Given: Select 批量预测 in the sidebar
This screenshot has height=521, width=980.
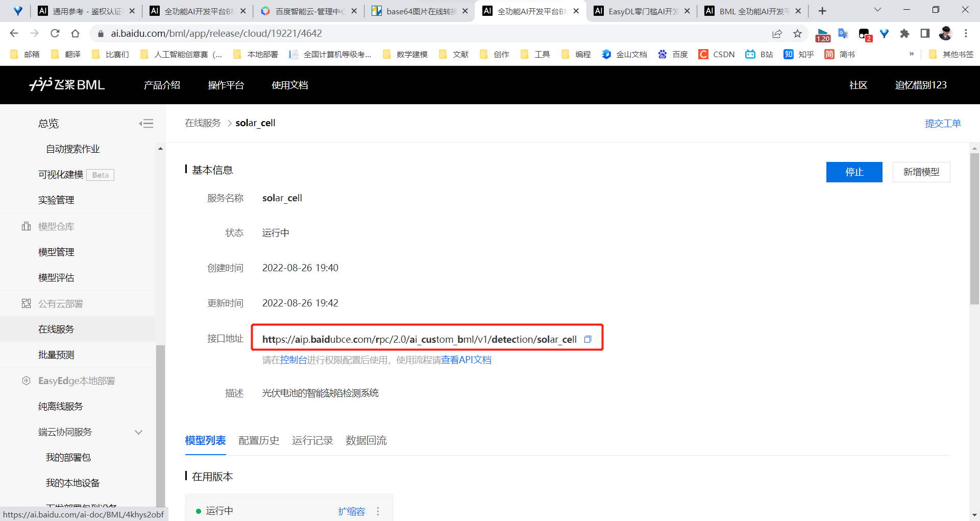Looking at the screenshot, I should tap(56, 354).
